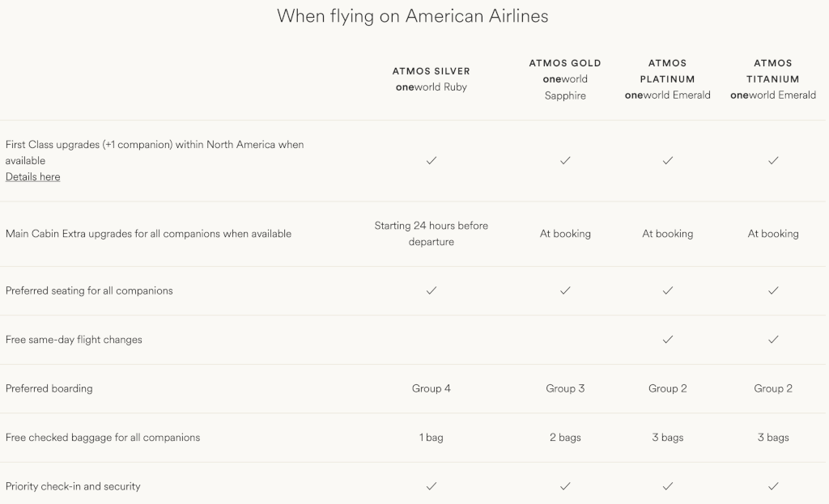Click Atmos Titanium priority check-in checkmark

[773, 486]
